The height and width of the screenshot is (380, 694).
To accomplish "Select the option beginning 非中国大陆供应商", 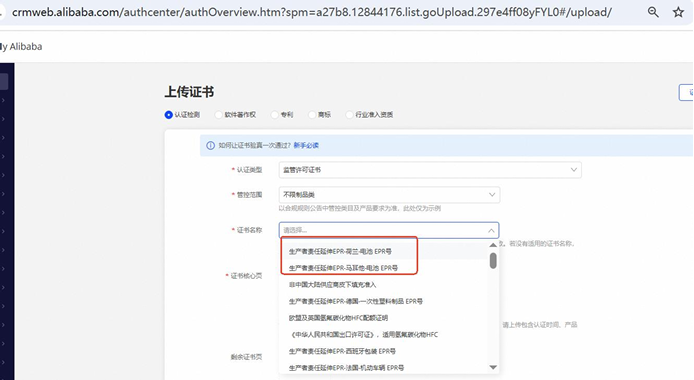I will click(x=332, y=285).
